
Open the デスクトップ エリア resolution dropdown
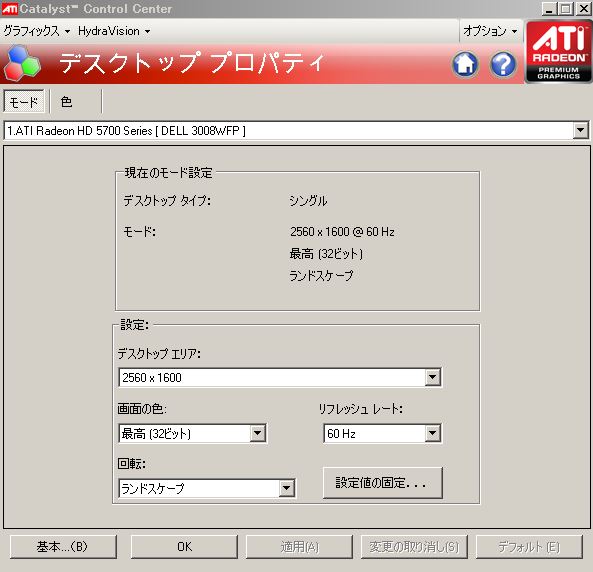click(x=433, y=377)
